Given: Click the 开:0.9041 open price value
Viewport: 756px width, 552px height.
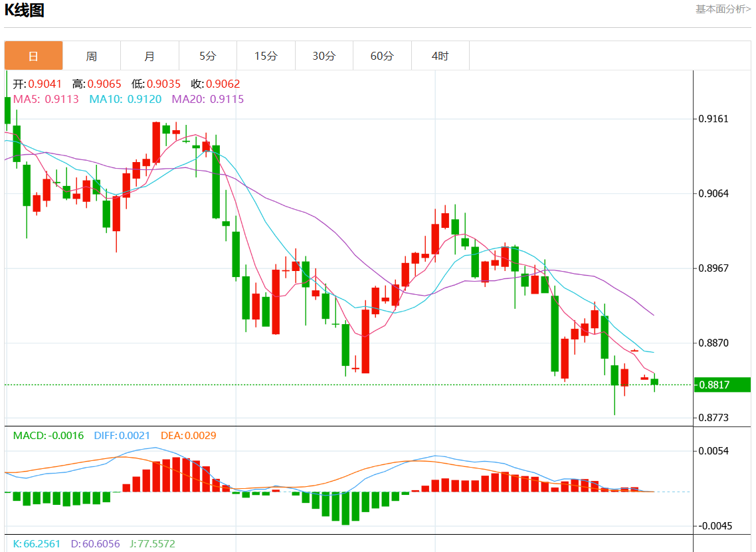Looking at the screenshot, I should pos(37,84).
